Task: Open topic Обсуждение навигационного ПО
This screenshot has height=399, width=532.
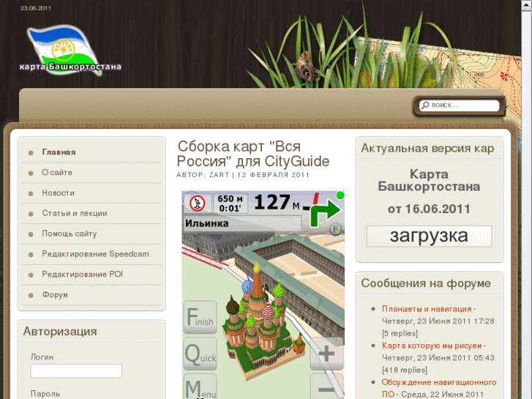Action: click(438, 388)
